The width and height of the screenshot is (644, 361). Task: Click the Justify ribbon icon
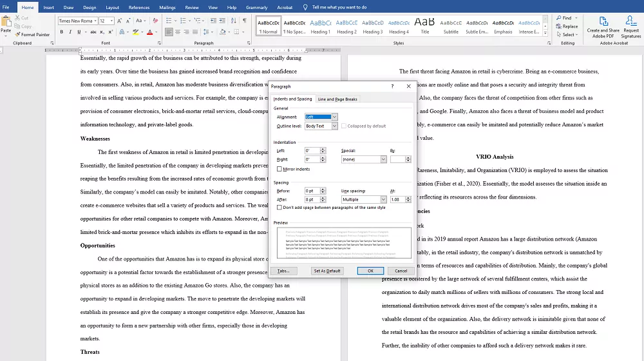(195, 32)
